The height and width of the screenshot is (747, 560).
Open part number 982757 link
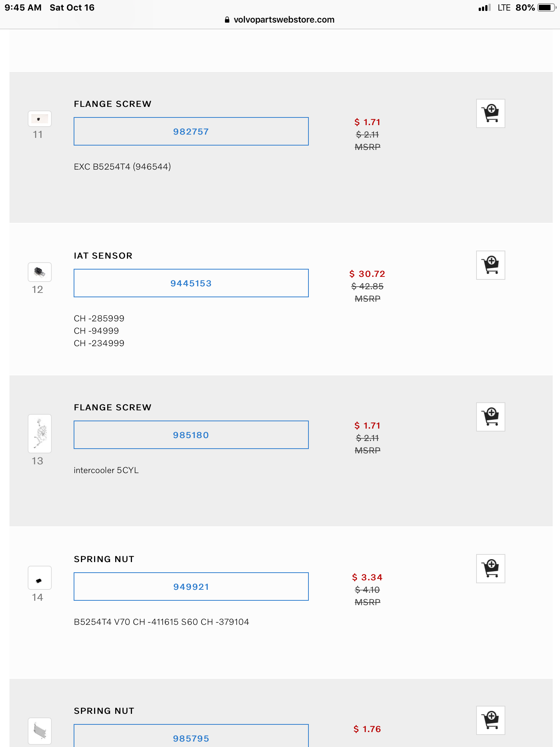click(x=191, y=131)
